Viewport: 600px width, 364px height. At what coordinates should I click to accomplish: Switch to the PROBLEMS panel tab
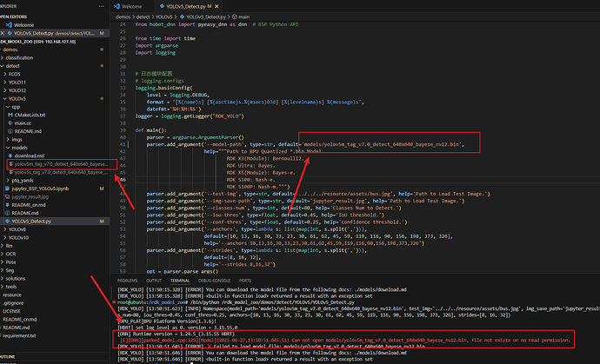[x=128, y=281]
